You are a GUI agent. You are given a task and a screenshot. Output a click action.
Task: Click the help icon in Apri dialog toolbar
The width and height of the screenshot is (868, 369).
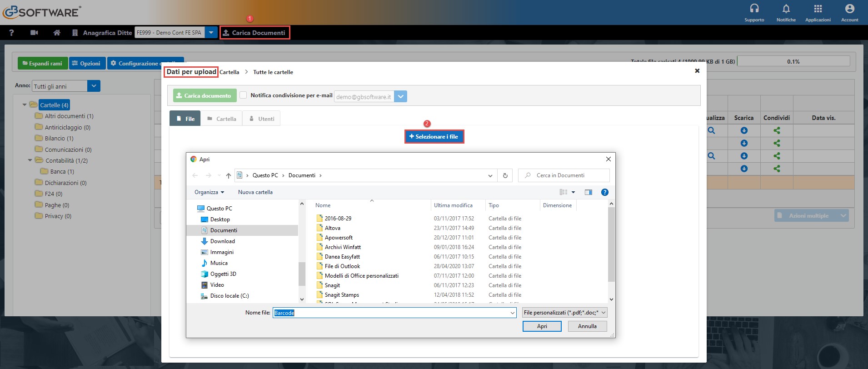[604, 192]
